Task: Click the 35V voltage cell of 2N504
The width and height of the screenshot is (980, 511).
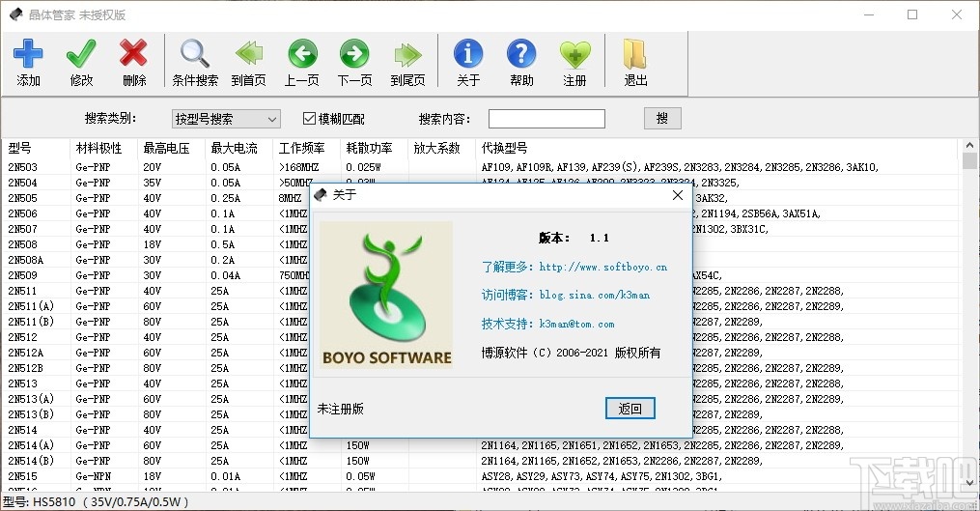Action: (x=152, y=183)
